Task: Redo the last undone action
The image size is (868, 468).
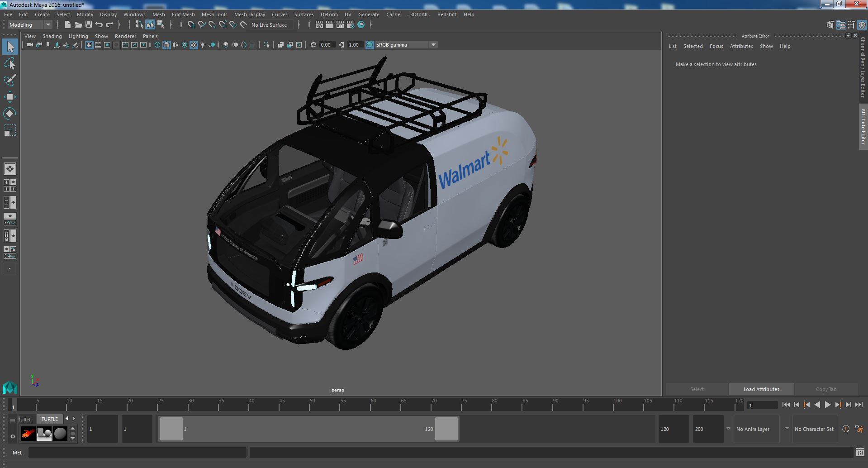Action: pos(109,25)
